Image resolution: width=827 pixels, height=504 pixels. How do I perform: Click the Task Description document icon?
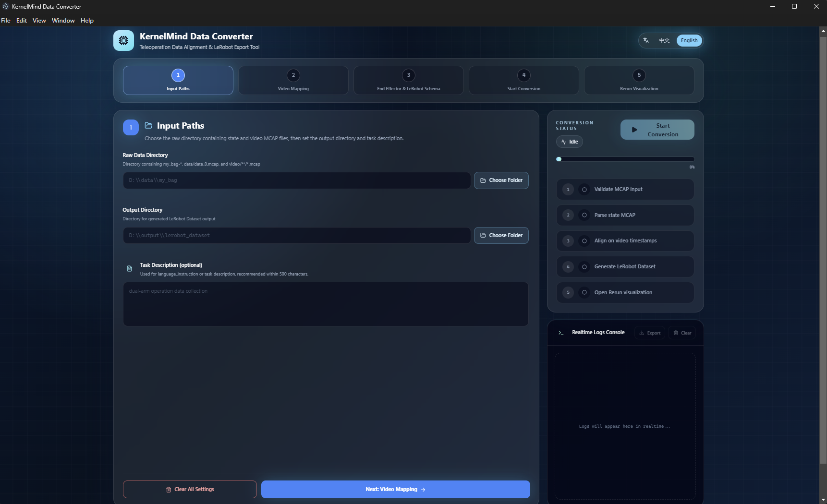[129, 269]
